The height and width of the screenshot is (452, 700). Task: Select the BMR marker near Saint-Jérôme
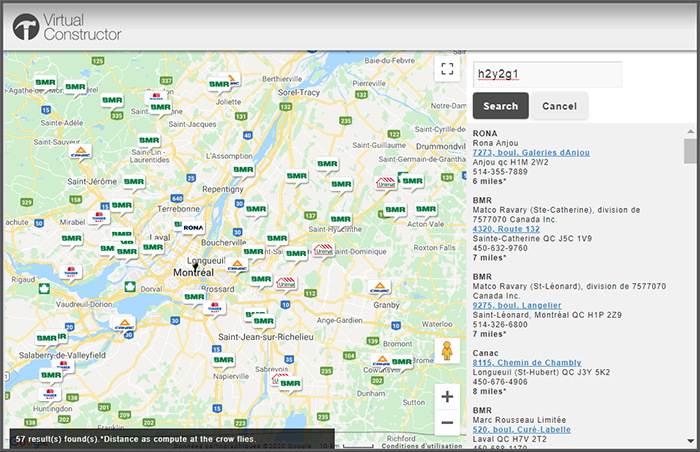(x=134, y=182)
